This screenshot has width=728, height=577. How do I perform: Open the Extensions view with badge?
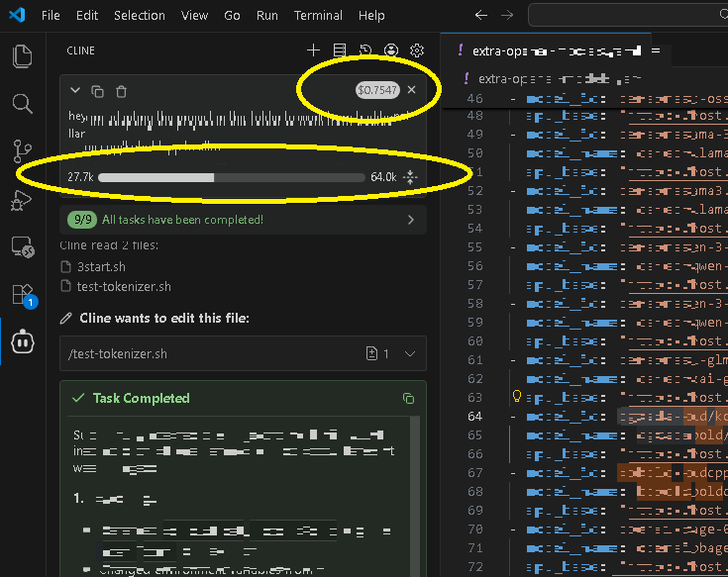(x=22, y=294)
